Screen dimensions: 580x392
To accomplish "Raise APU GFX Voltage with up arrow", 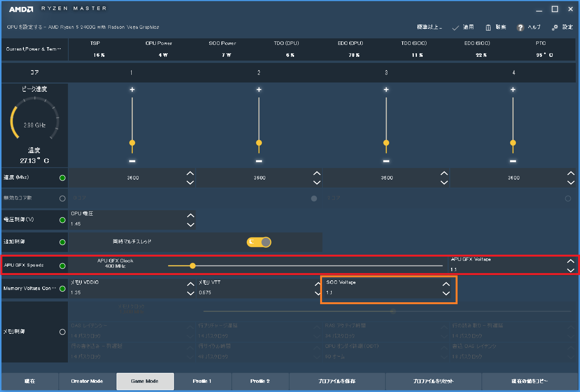I will 571,261.
